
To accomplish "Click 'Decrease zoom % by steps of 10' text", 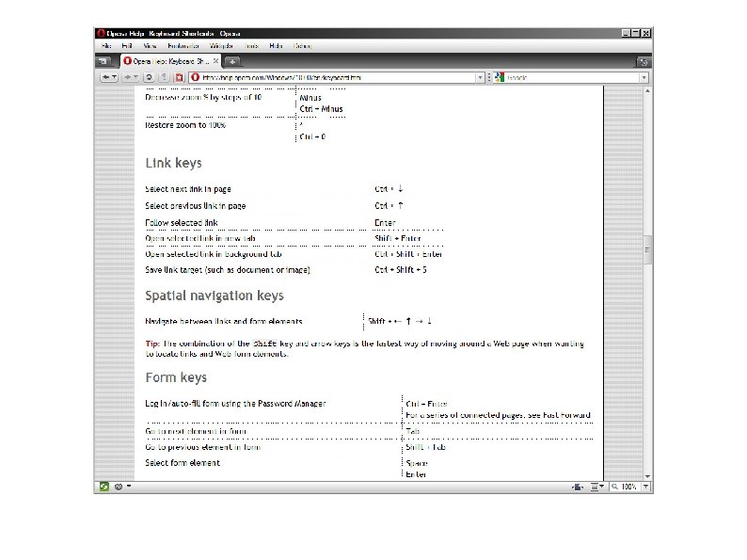I will [x=203, y=97].
